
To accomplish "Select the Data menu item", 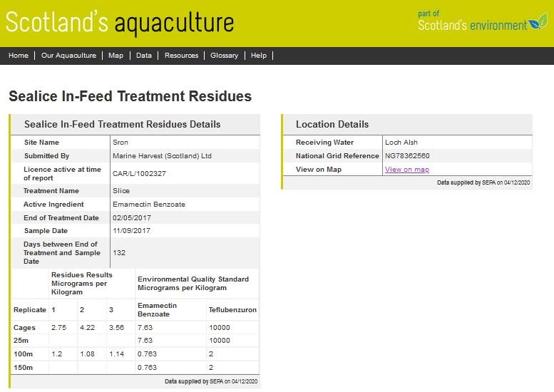I will click(x=144, y=56).
